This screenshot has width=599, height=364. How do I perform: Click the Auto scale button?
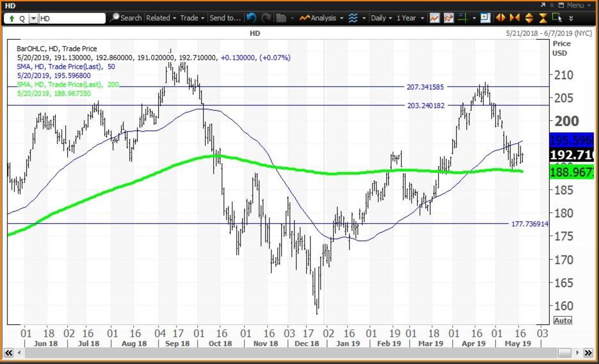[x=563, y=320]
